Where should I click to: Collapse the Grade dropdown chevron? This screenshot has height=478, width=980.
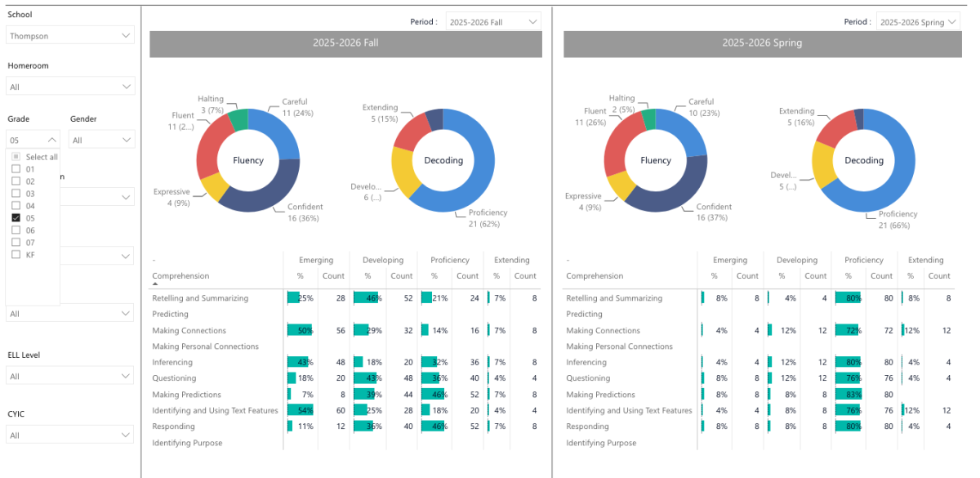click(x=52, y=140)
